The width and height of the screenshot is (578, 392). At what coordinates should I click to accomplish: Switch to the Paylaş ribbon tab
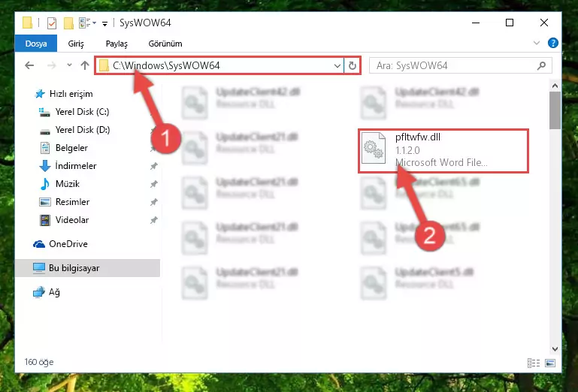click(117, 44)
